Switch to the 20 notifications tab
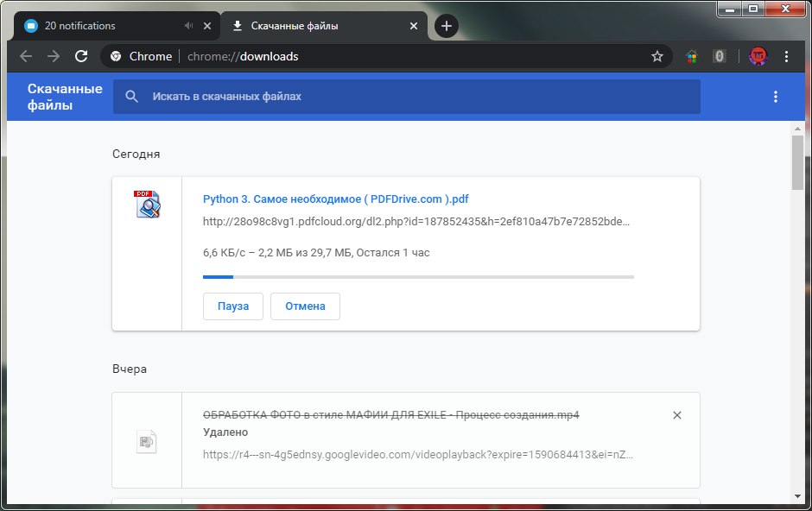812x511 pixels. (117, 26)
